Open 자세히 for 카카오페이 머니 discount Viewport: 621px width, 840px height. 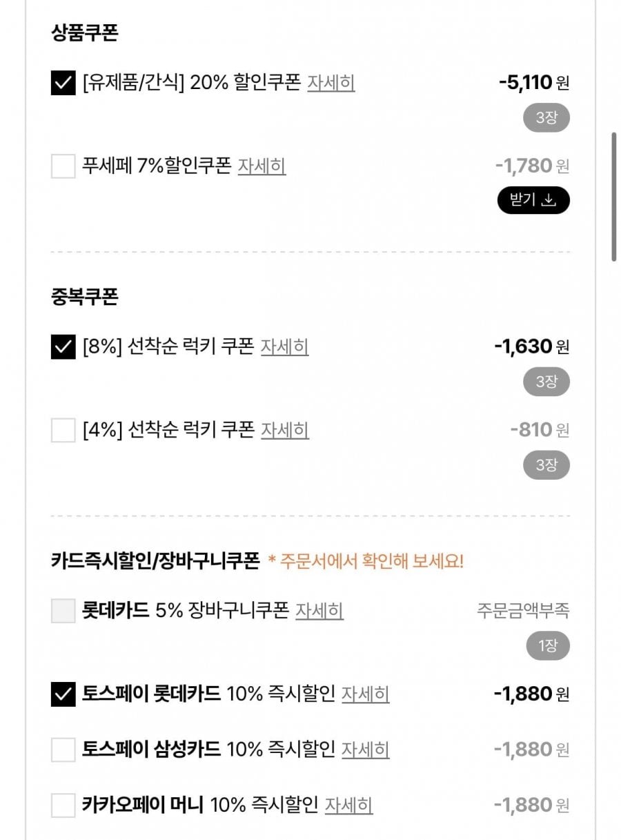click(x=349, y=805)
